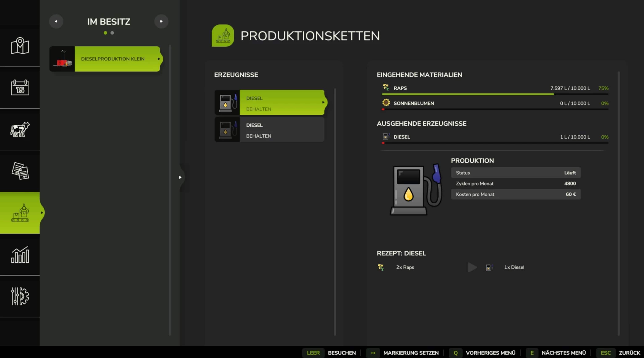
Task: Open the calendar sidebar icon
Action: (20, 87)
